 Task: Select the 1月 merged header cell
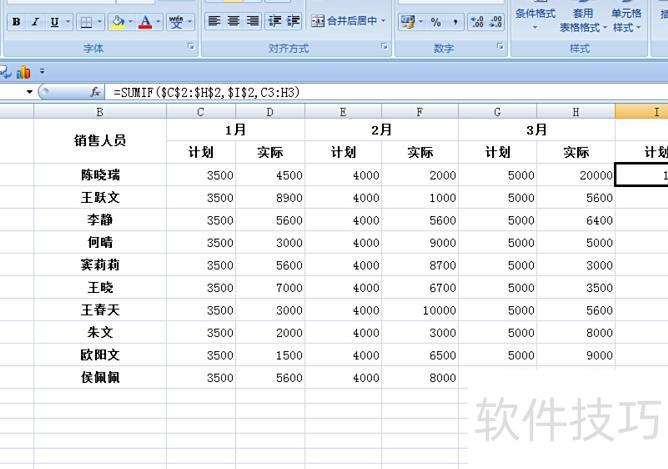(235, 130)
